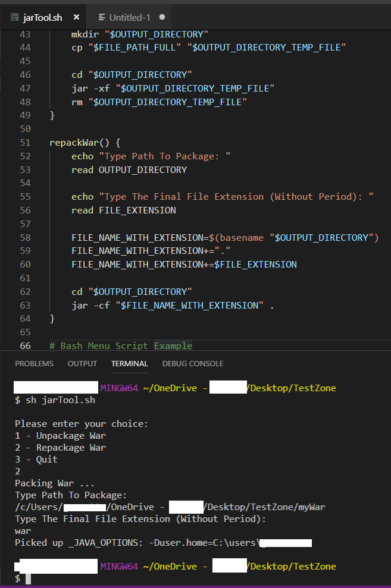Screen dimensions: 391x588
Task: Close the jarTool.sh editor tab
Action: point(76,17)
